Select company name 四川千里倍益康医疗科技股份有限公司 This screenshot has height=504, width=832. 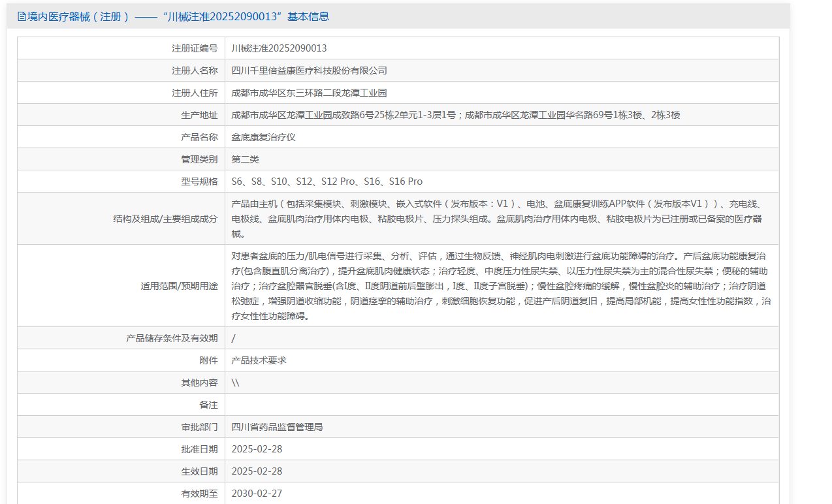coord(309,71)
